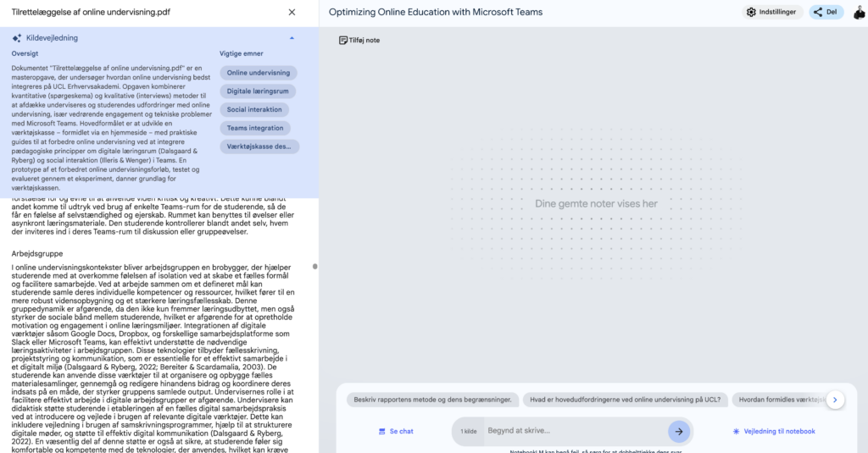Select the Teams integration topic chip
The width and height of the screenshot is (868, 453).
[x=254, y=129]
